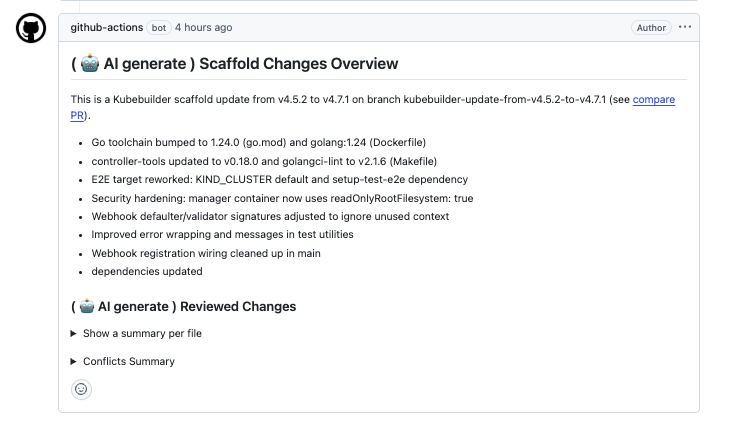This screenshot has height=425, width=740.
Task: Click the "bot" badge label
Action: click(x=159, y=28)
